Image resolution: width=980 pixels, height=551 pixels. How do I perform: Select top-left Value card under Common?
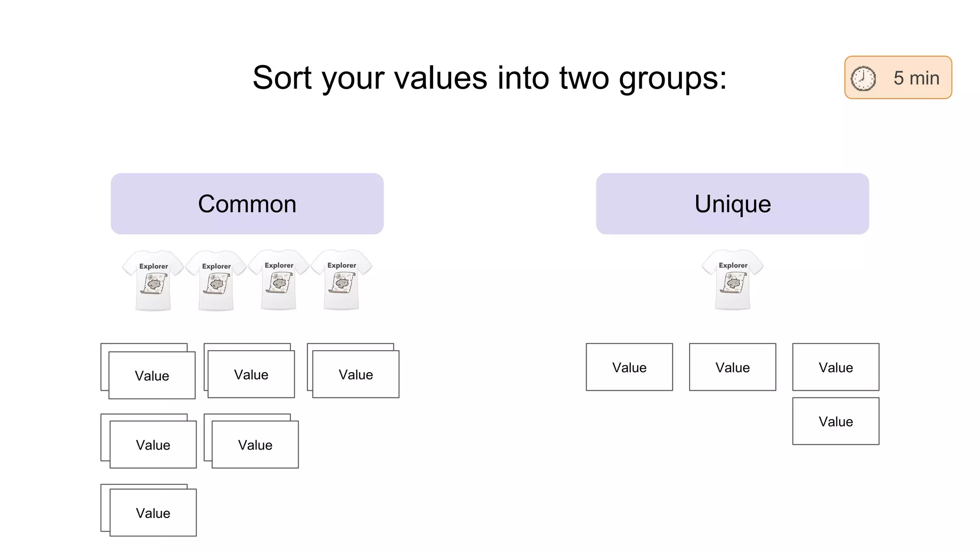(x=152, y=375)
